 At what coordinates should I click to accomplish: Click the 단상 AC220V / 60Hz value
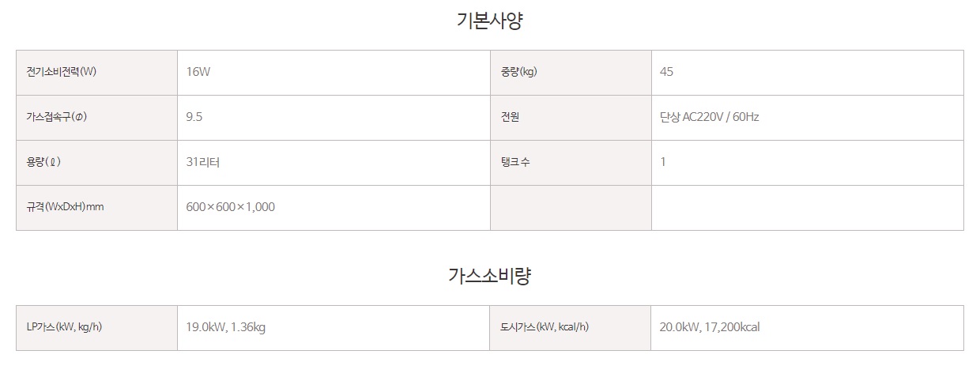point(709,117)
